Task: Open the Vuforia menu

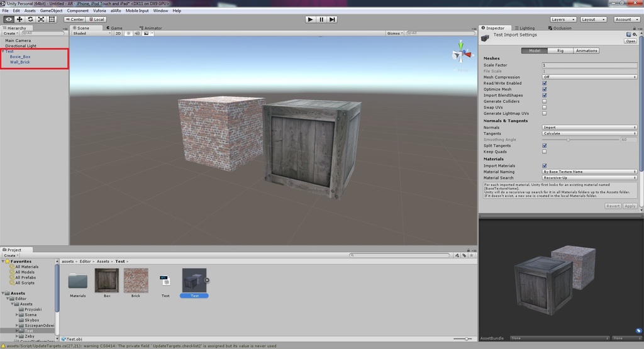Action: pos(99,11)
